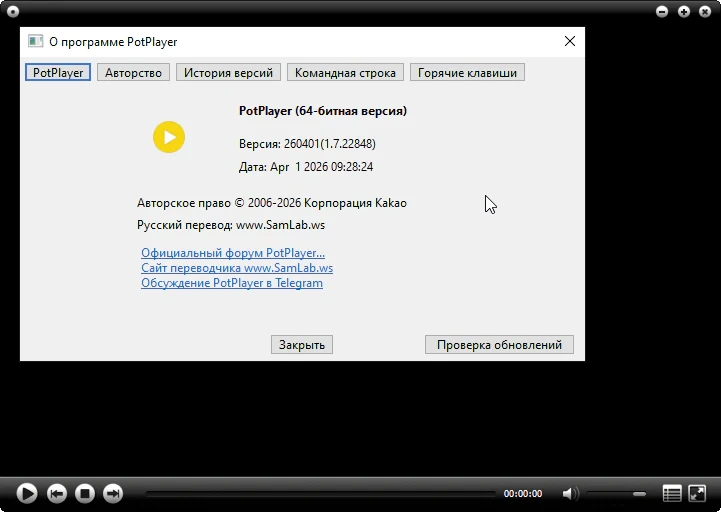Switch to the Авторство tab
The height and width of the screenshot is (512, 721).
pos(133,73)
